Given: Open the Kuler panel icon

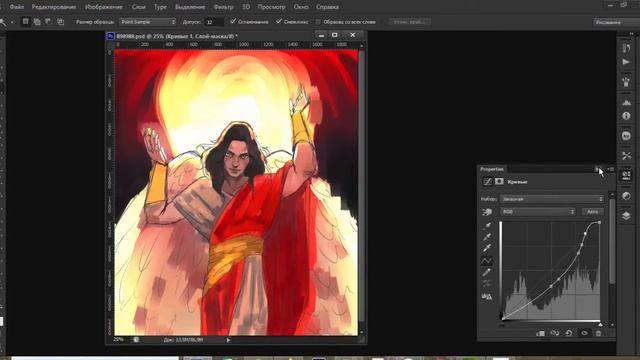Looking at the screenshot, I should 626,136.
